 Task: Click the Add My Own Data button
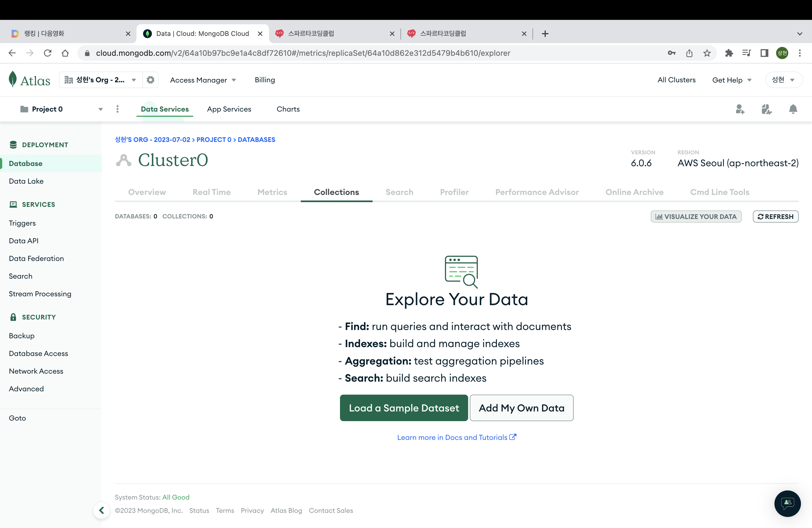tap(521, 408)
